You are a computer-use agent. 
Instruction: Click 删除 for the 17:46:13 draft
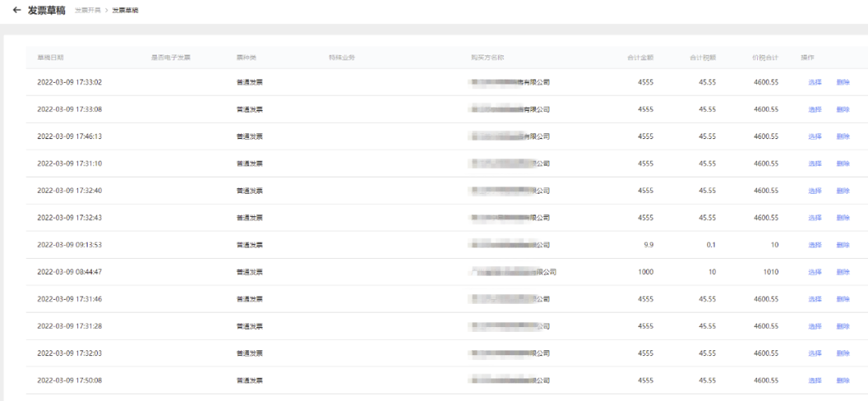(x=842, y=137)
